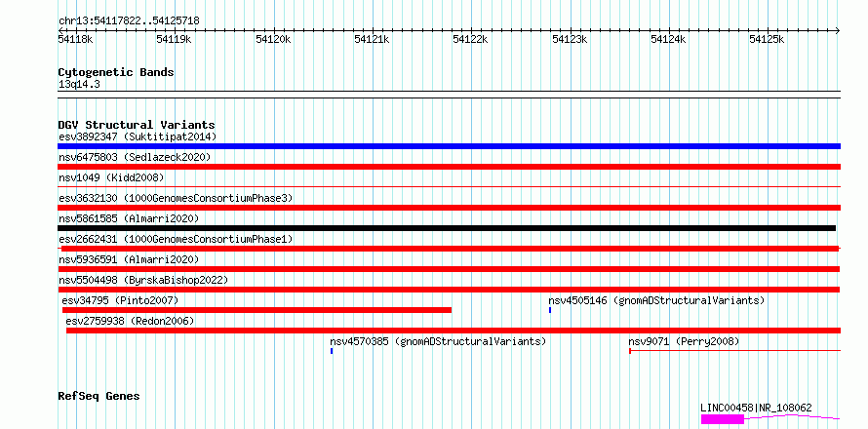The height and width of the screenshot is (429, 868).
Task: Open nsv5504498 (ByrskaBishop2022) label
Action: (143, 280)
